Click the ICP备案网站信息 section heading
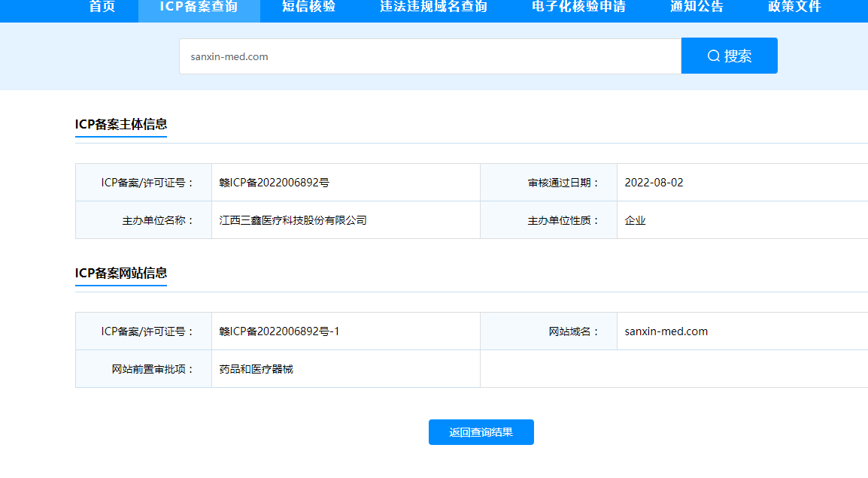868x478 pixels. coord(120,273)
